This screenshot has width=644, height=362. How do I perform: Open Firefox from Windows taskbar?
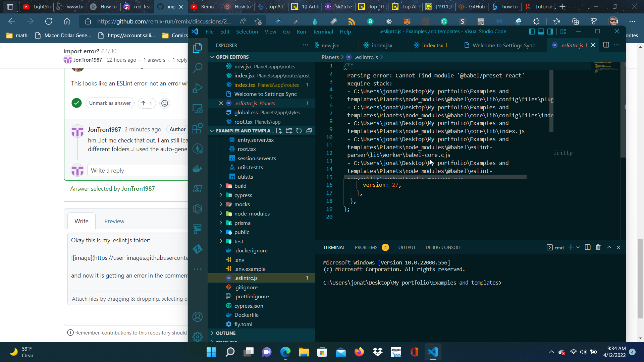point(359,352)
